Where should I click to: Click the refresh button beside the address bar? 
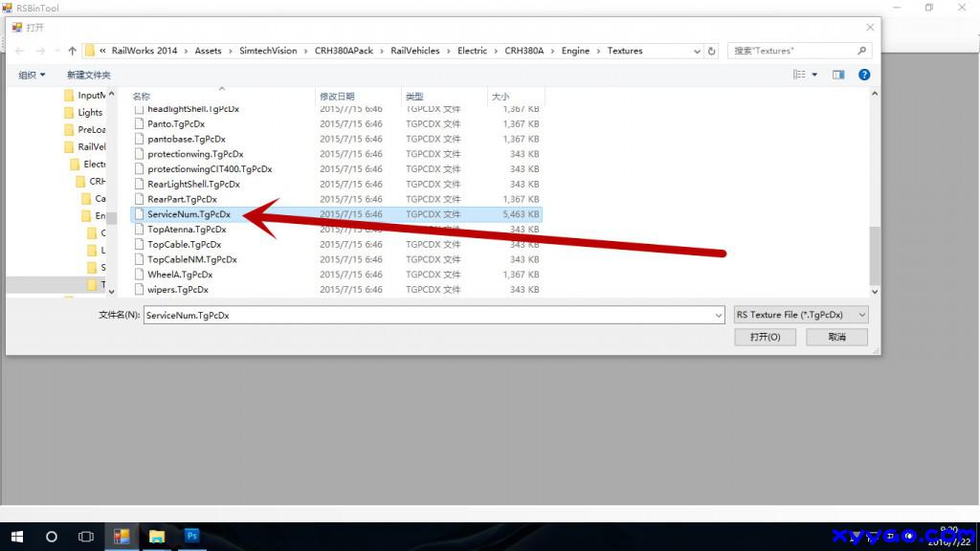pyautogui.click(x=711, y=51)
